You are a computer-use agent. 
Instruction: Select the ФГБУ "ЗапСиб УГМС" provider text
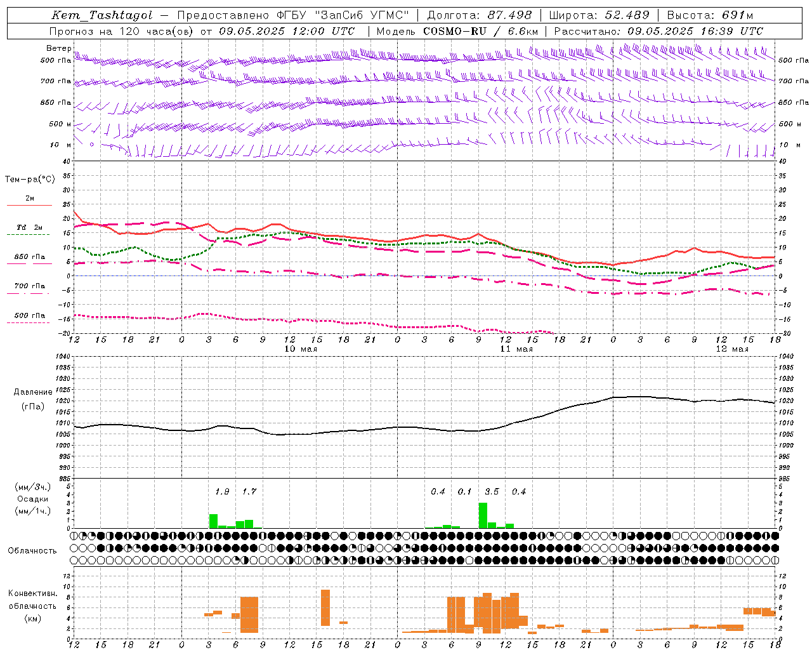click(x=343, y=15)
